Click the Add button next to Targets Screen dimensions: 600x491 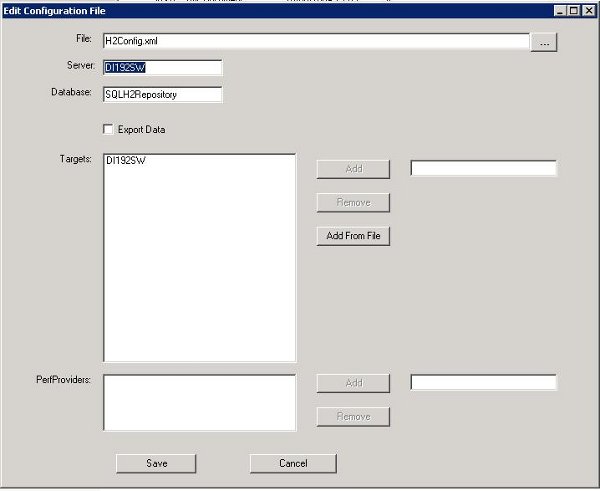[353, 168]
